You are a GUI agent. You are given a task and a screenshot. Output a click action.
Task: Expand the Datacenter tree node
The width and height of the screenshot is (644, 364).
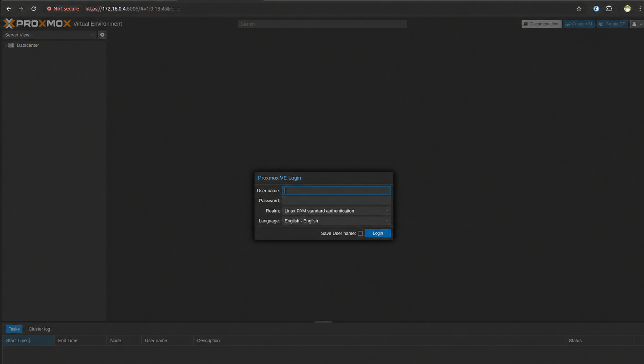5,45
